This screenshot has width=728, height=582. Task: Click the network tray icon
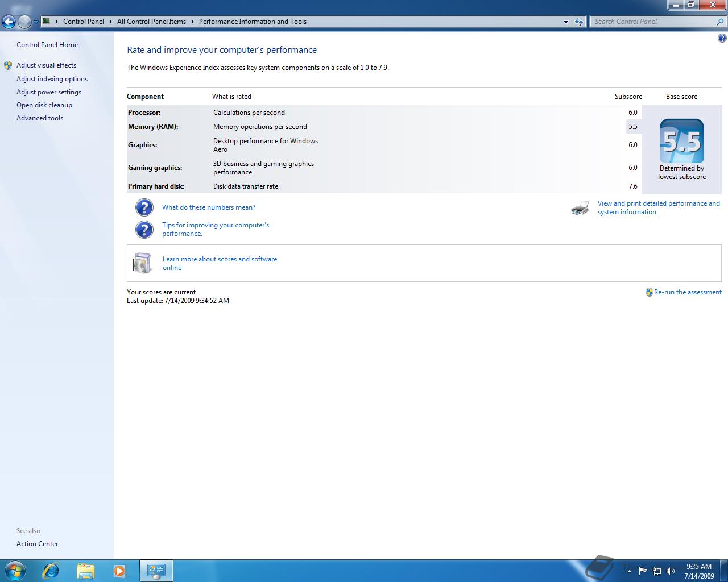coord(657,571)
